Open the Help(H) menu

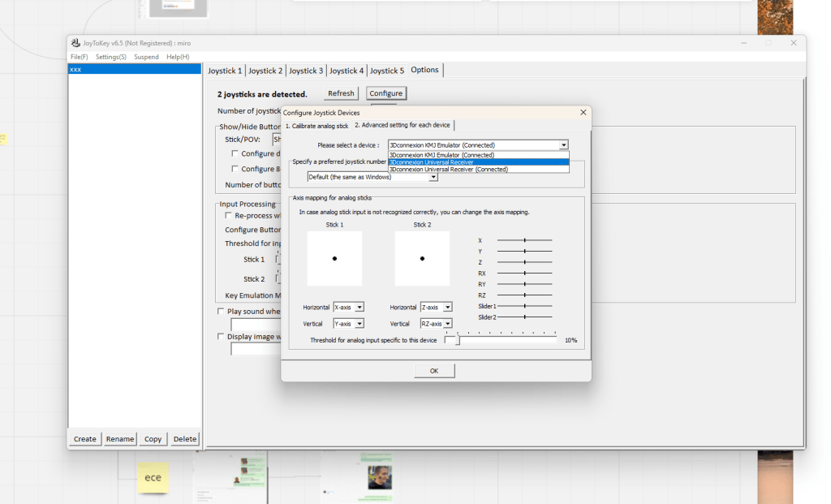[178, 57]
